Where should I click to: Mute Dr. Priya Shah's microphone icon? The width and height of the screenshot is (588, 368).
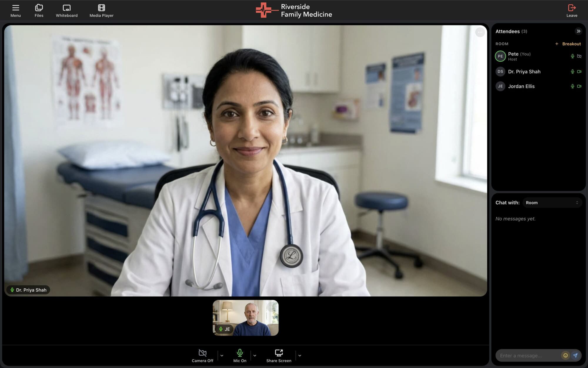pyautogui.click(x=572, y=71)
